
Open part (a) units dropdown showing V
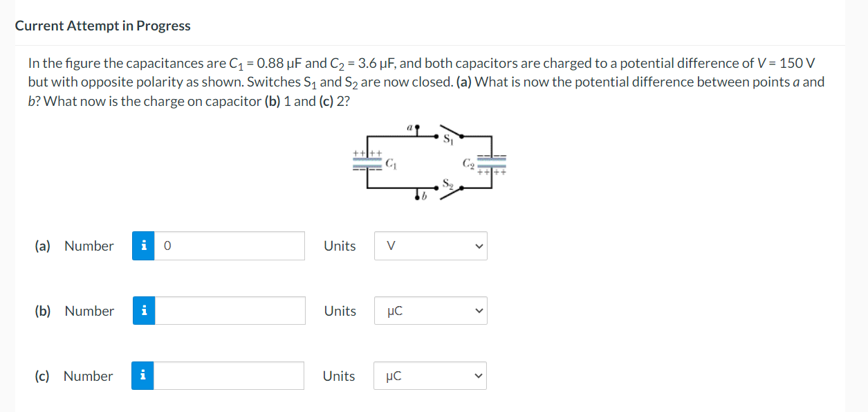pyautogui.click(x=431, y=246)
